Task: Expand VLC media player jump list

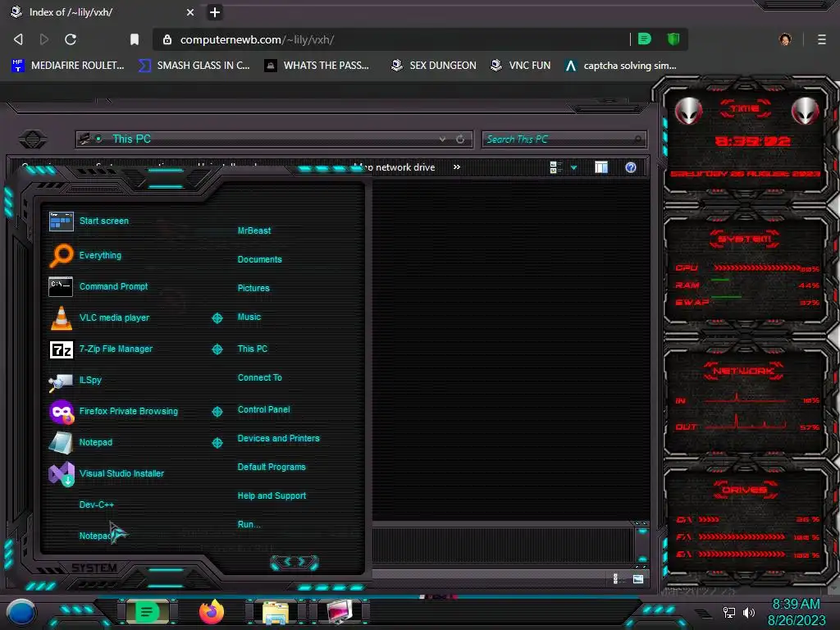Action: [x=217, y=318]
